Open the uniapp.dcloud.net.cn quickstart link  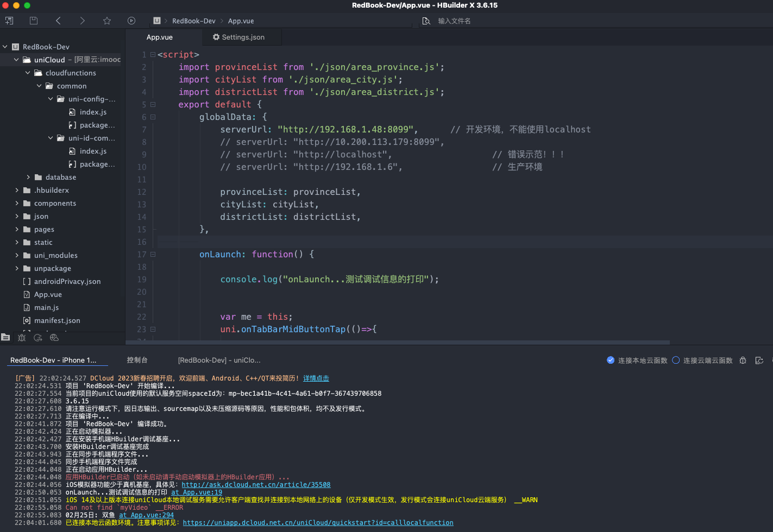[318, 523]
